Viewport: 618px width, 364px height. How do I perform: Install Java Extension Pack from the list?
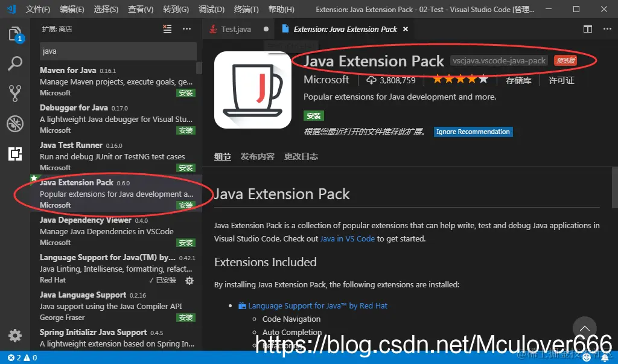tap(186, 205)
